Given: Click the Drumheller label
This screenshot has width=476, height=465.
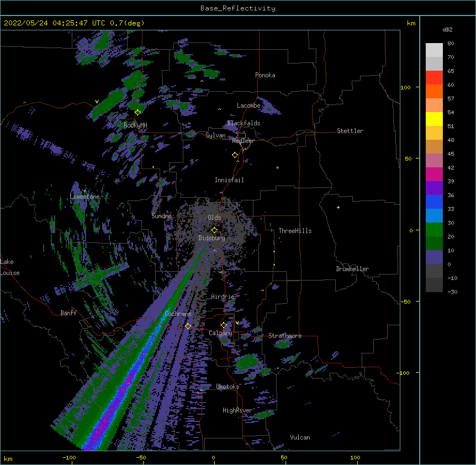Looking at the screenshot, I should (352, 269).
